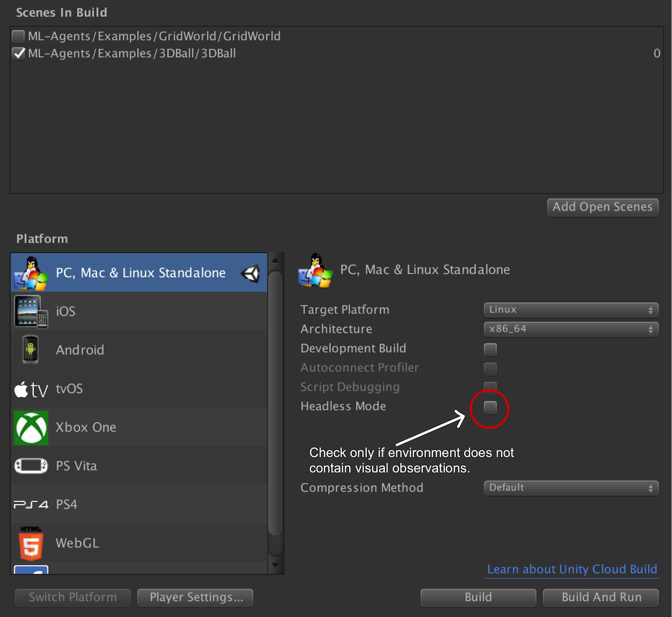Check the Headless Mode checkbox
Screen dimensions: 672x617
coord(490,407)
